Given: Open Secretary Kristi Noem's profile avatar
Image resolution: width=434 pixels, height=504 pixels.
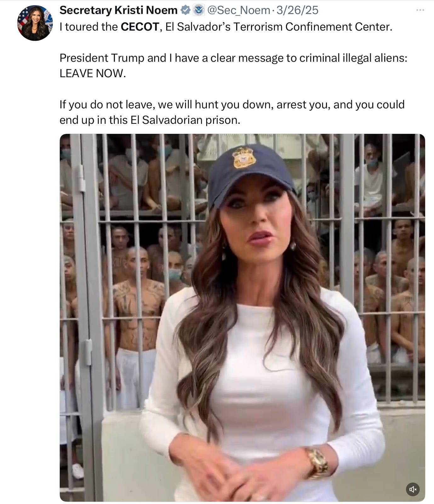Looking at the screenshot, I should (x=35, y=23).
